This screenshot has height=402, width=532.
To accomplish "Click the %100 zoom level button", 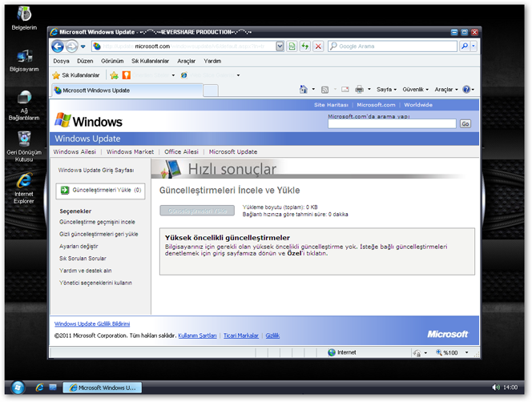I will pyautogui.click(x=447, y=353).
